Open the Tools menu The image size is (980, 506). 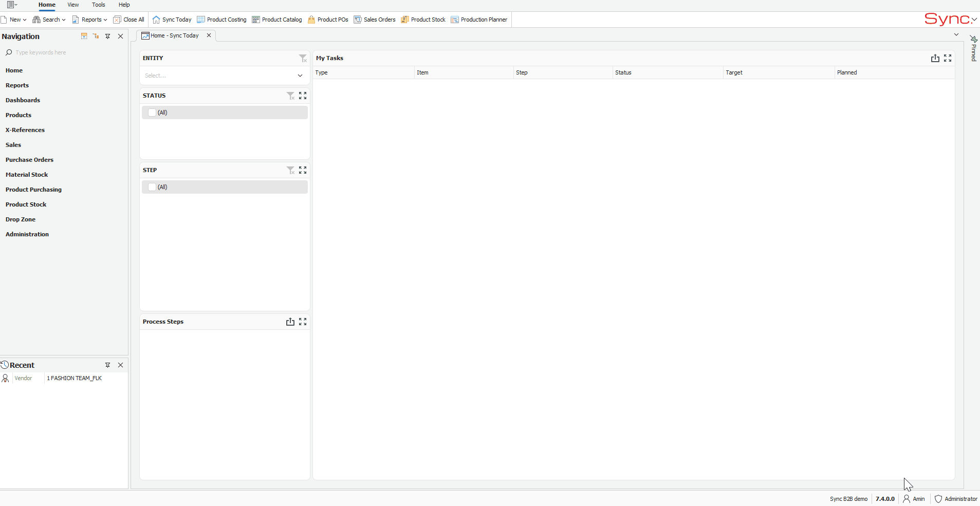(98, 5)
